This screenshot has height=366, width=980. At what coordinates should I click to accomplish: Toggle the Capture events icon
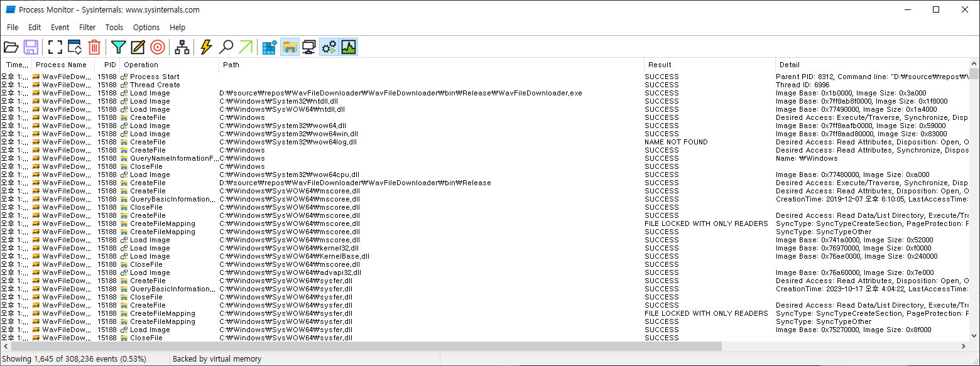(55, 47)
